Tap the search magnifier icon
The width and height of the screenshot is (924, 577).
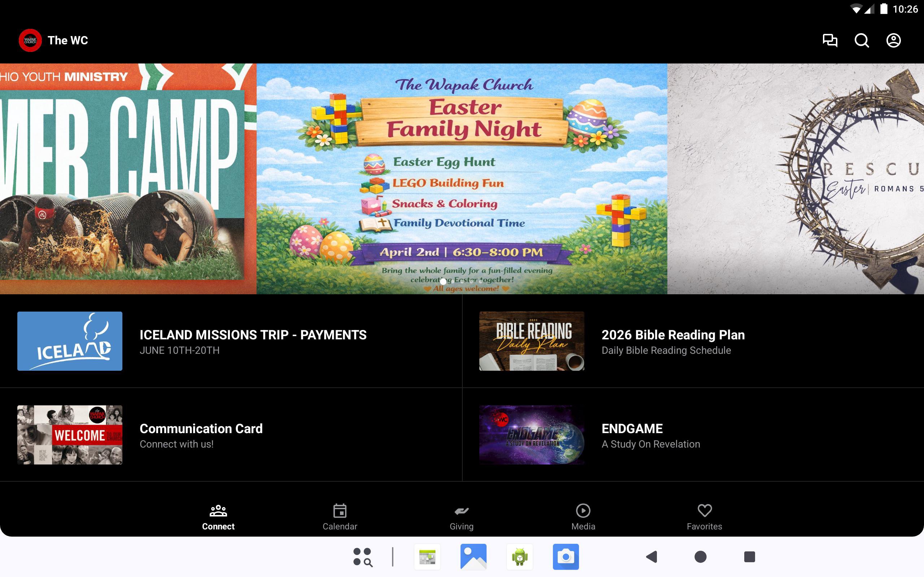(x=862, y=40)
